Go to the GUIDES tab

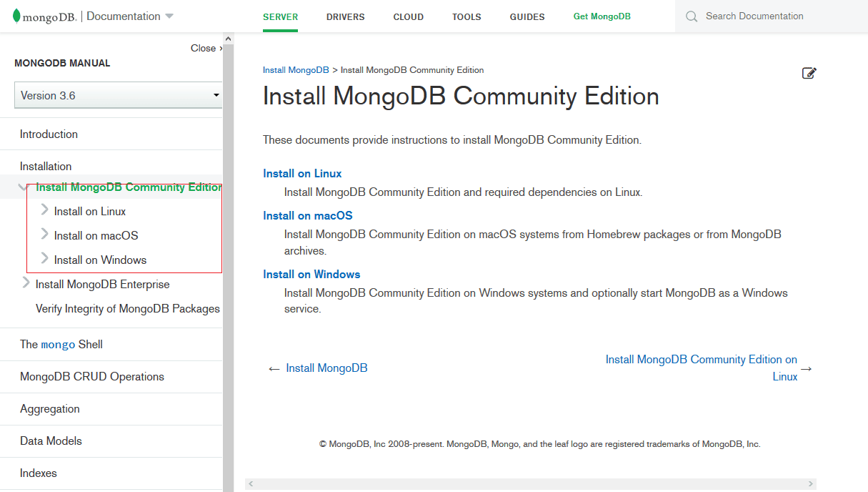(527, 16)
